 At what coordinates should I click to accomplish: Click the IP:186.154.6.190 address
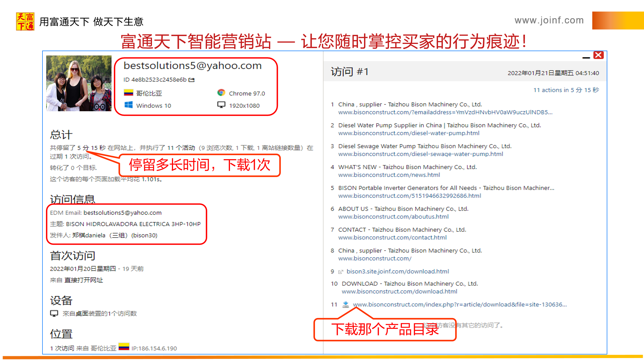click(154, 348)
